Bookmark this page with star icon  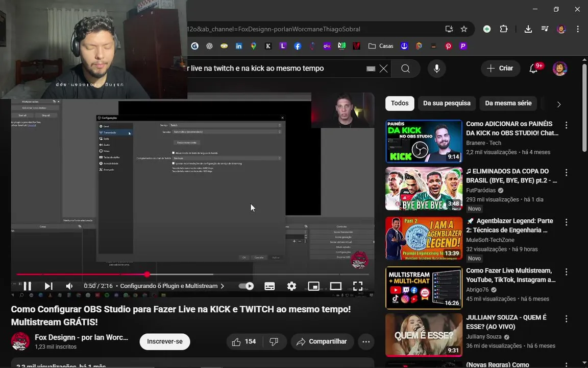click(x=464, y=29)
